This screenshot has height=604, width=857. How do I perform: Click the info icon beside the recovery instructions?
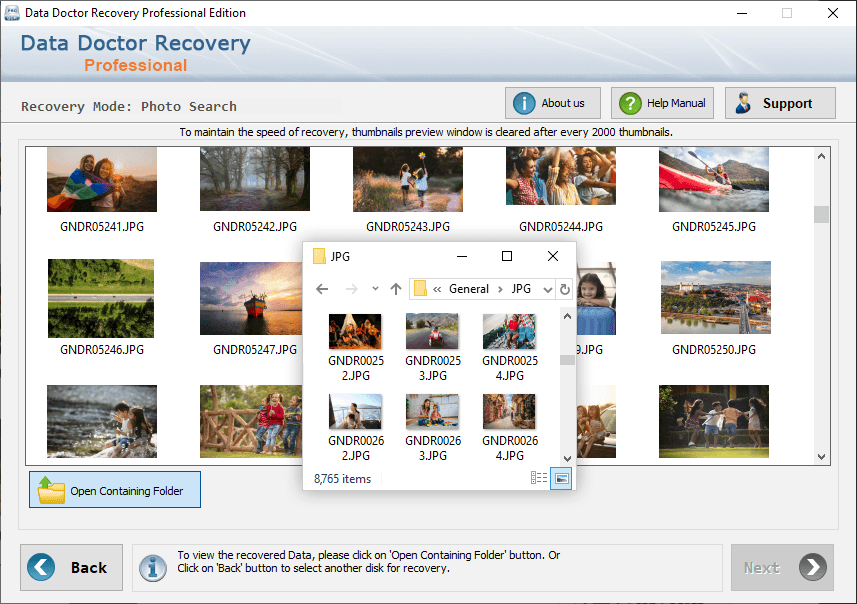(x=153, y=568)
